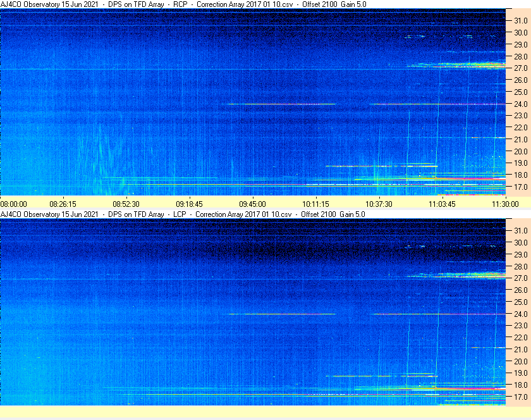Click the 19.0 frequency label on RCP panel
Viewport: 531px width, 420px height.
coord(520,163)
